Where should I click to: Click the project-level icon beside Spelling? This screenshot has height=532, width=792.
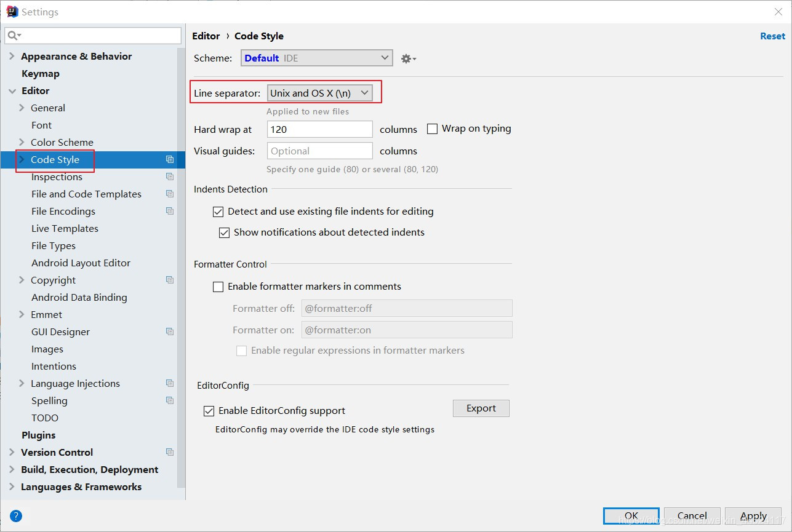coord(170,400)
